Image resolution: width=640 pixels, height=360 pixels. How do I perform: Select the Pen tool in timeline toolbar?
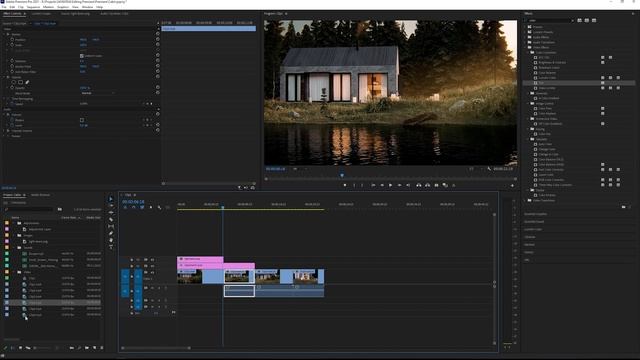tap(111, 233)
